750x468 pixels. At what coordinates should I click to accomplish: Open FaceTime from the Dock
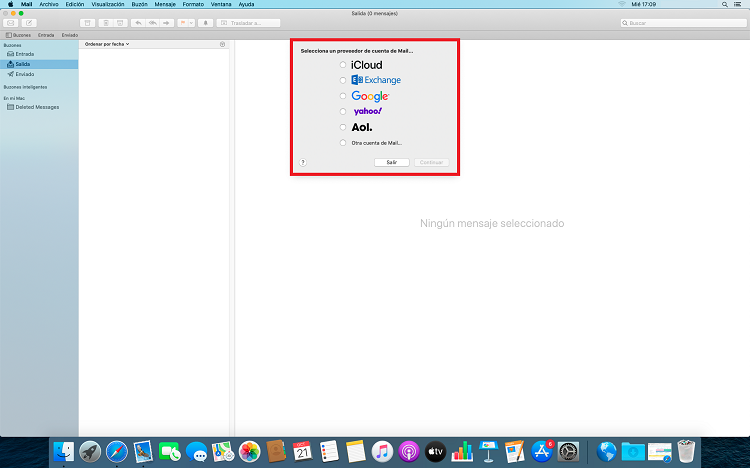[170, 451]
